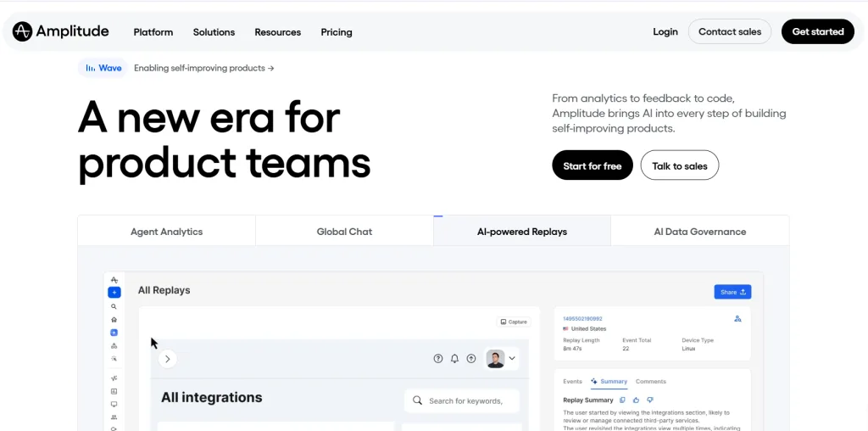The image size is (868, 431).
Task: Select the Comments tab in the replay panel
Action: click(x=650, y=381)
